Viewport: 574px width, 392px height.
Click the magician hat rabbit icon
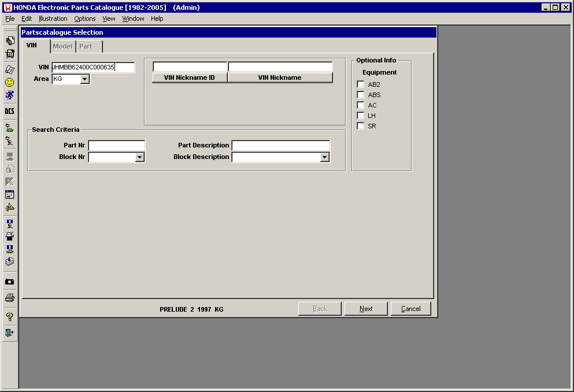[9, 236]
